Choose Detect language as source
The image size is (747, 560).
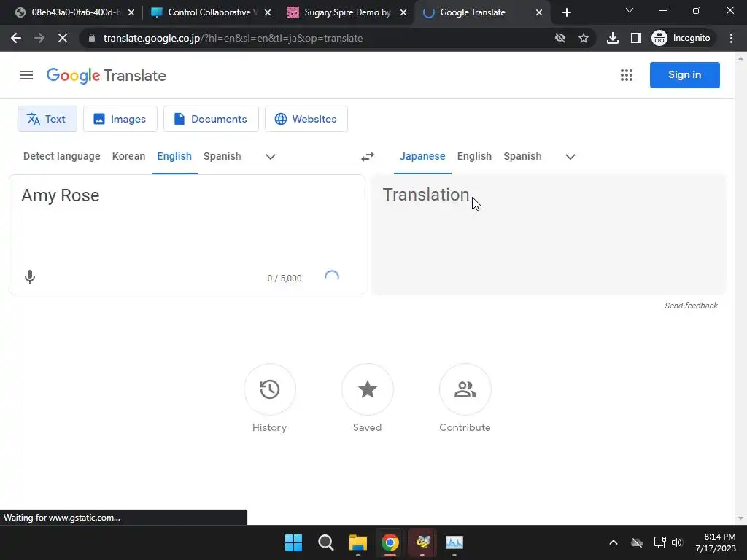click(x=62, y=156)
